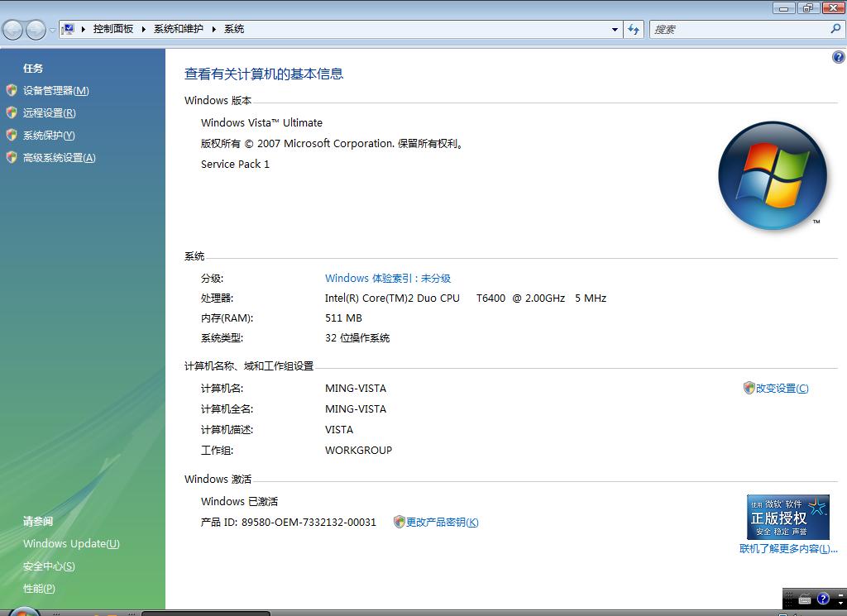Screen dimensions: 847x616
Task: Open 设备管理器(M) task link
Action: pyautogui.click(x=55, y=91)
